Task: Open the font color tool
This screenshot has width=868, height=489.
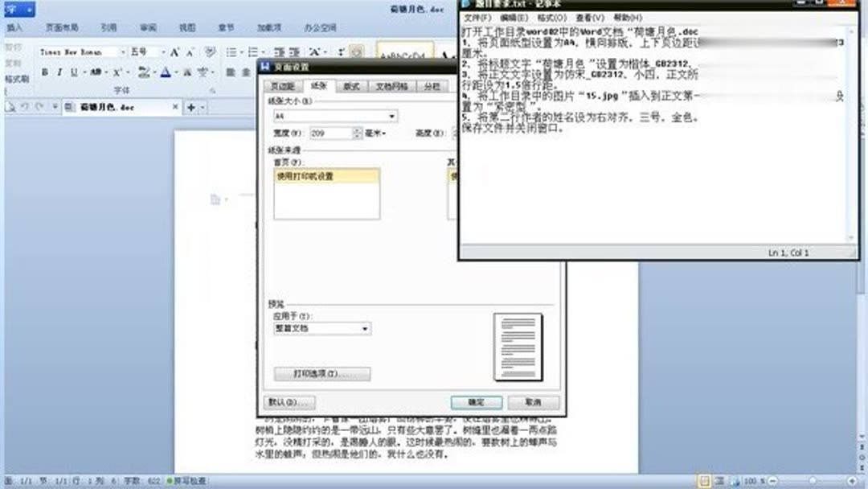Action: click(x=166, y=72)
